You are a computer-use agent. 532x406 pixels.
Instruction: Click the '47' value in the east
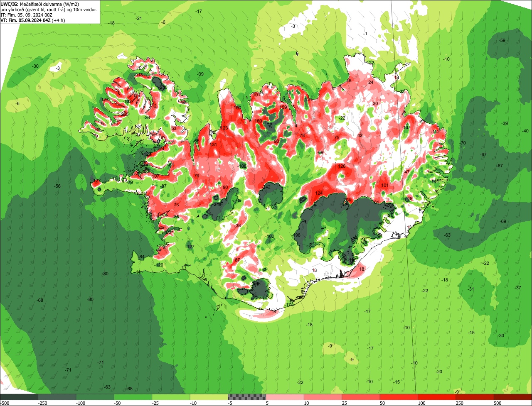(407, 172)
